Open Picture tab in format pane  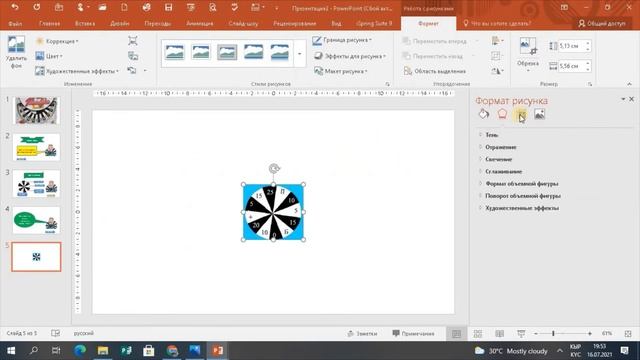pyautogui.click(x=540, y=114)
